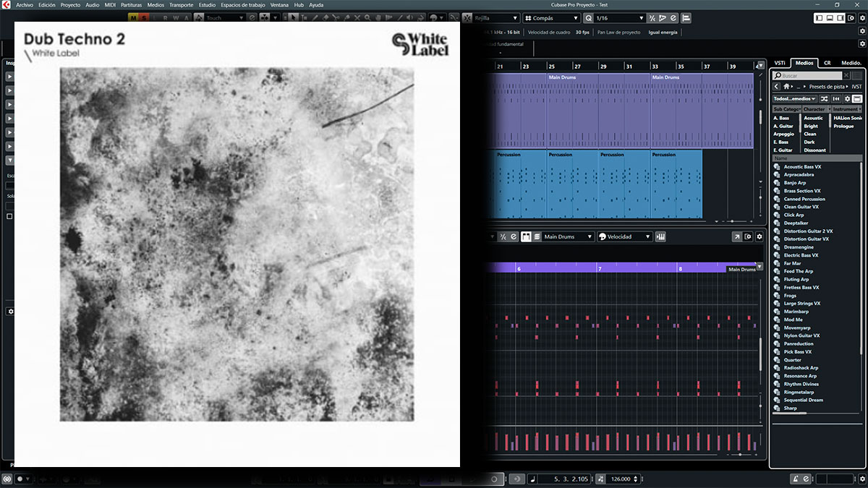Image resolution: width=868 pixels, height=488 pixels.
Task: Open the Edición menu
Action: coord(47,4)
